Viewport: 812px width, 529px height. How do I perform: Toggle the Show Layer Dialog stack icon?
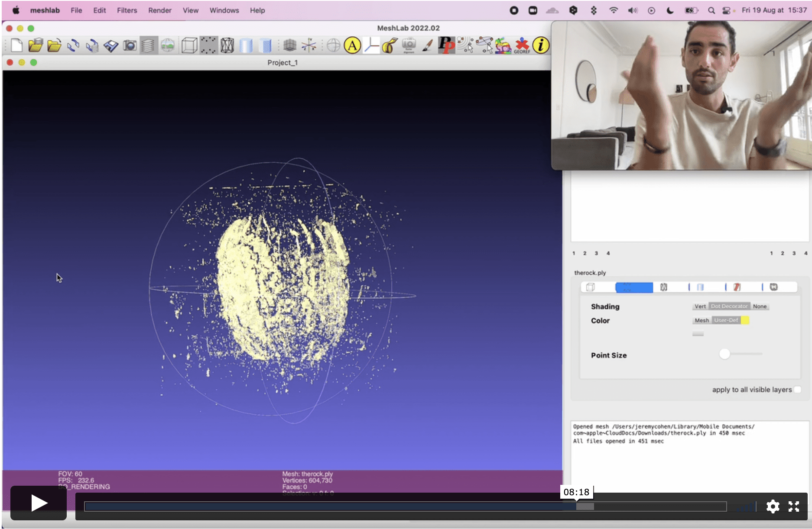pos(148,45)
